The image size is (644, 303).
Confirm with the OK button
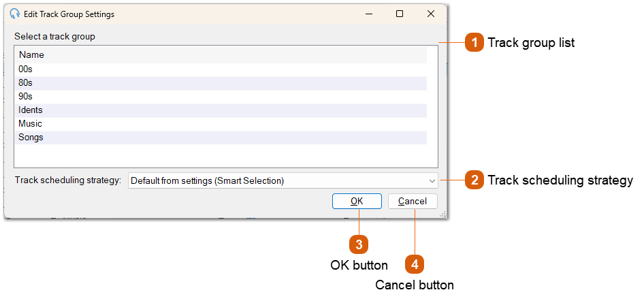357,201
